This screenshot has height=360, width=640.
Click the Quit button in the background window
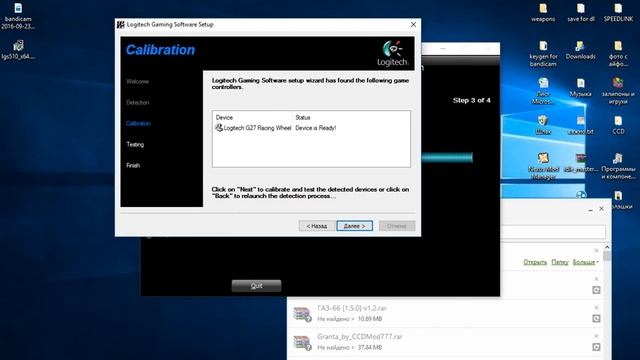(256, 286)
